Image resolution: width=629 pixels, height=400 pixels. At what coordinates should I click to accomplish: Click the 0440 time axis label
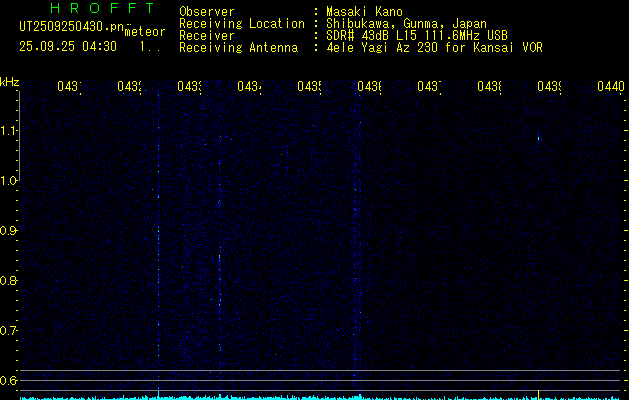[611, 86]
